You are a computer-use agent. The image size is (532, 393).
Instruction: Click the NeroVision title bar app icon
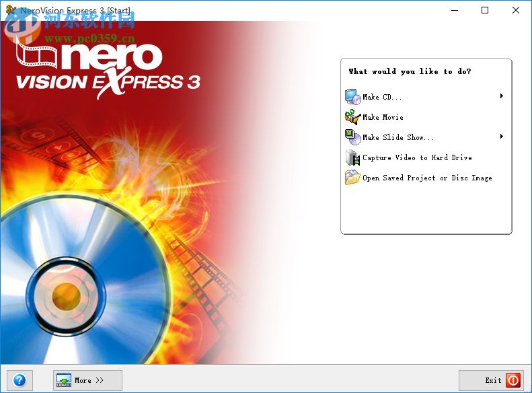[11, 10]
